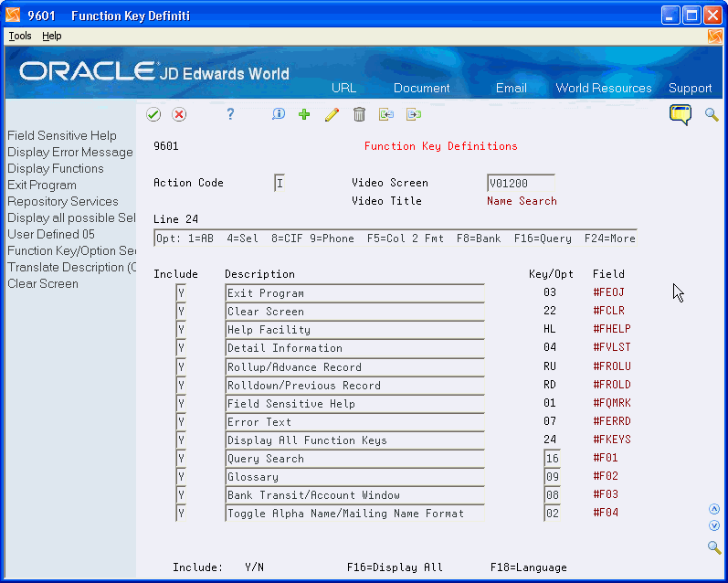Click the Exit Program description field
This screenshot has width=728, height=583.
pyautogui.click(x=354, y=293)
